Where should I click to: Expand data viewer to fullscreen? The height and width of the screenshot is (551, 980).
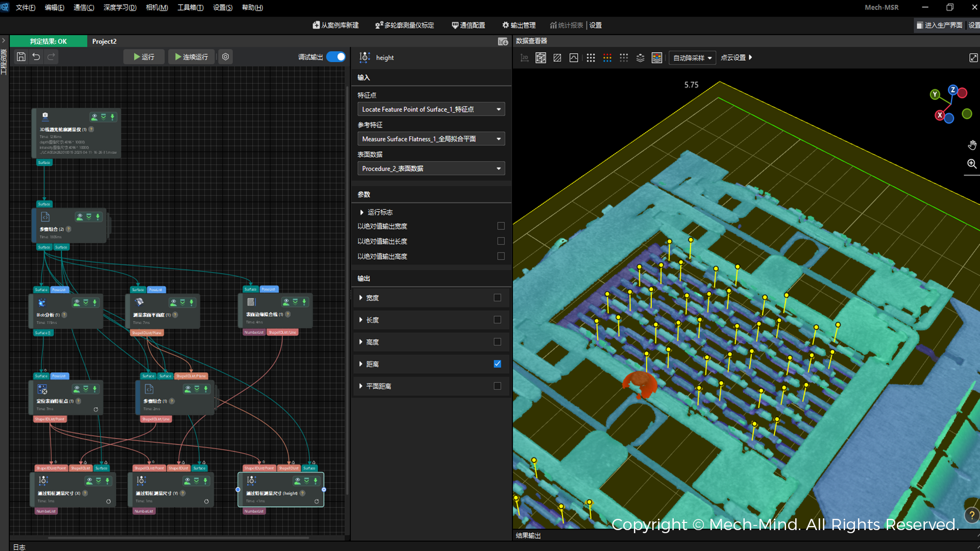[x=973, y=58]
